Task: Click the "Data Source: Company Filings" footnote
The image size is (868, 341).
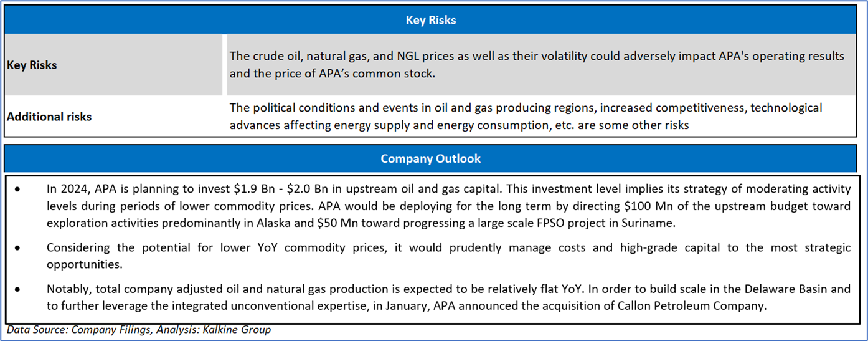Action: (x=72, y=330)
